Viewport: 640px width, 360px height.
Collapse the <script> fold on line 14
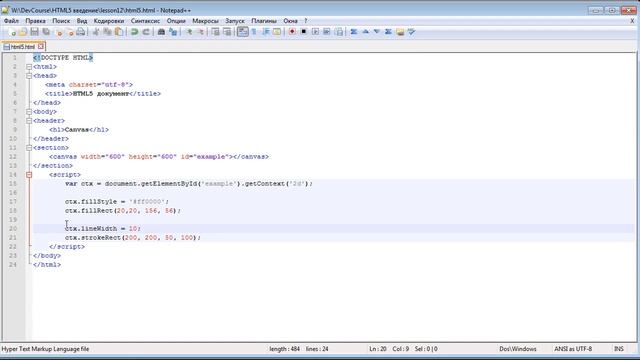click(29, 175)
